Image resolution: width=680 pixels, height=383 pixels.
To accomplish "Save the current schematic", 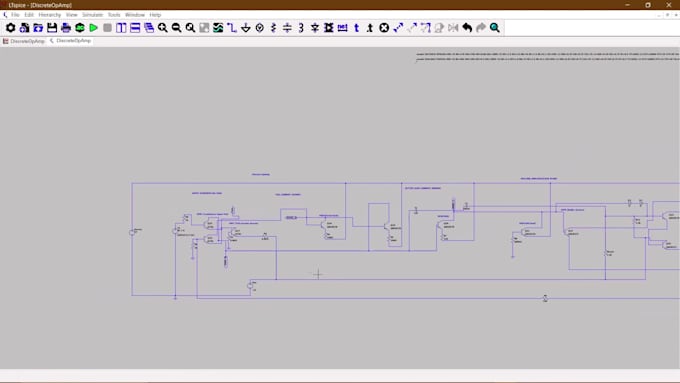I will click(52, 28).
